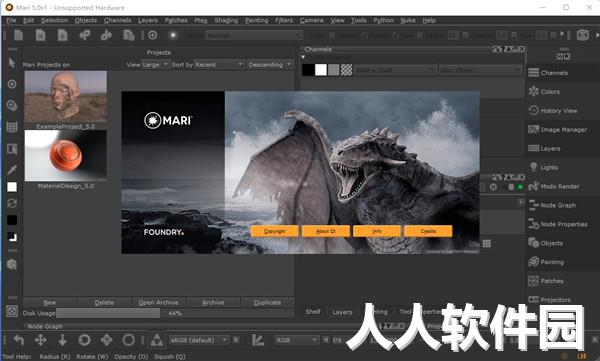
Task: Switch to the Shelf tab
Action: [313, 312]
